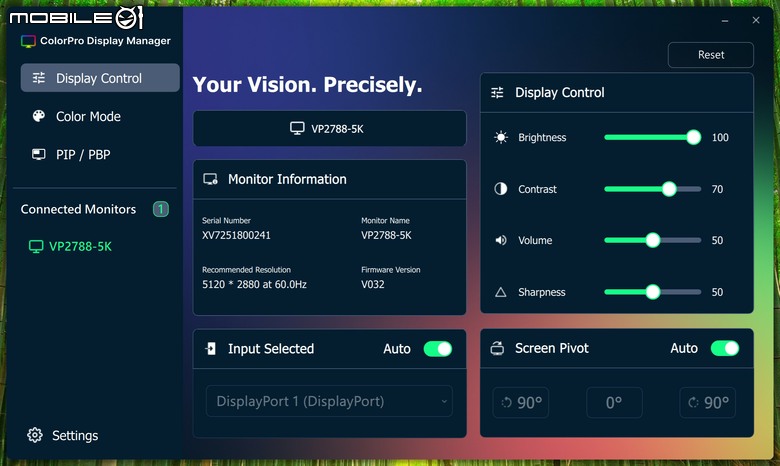Toggle the Input Selected Auto switch
Viewport: 780px width, 466px height.
[438, 349]
